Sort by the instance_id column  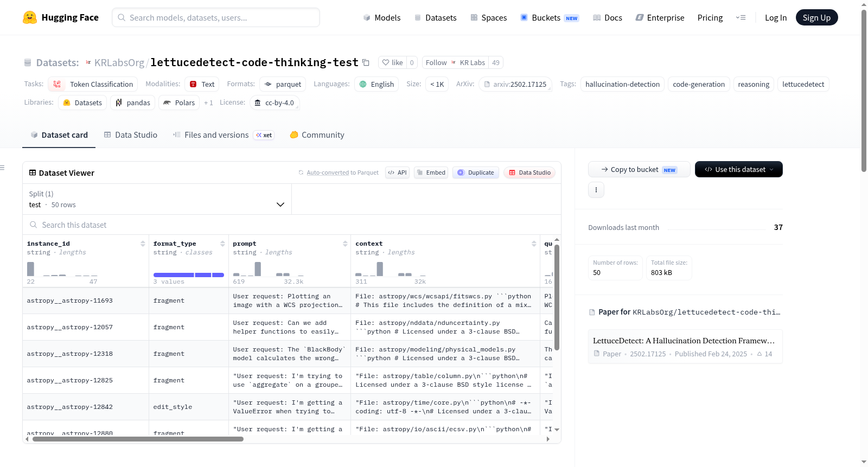143,244
